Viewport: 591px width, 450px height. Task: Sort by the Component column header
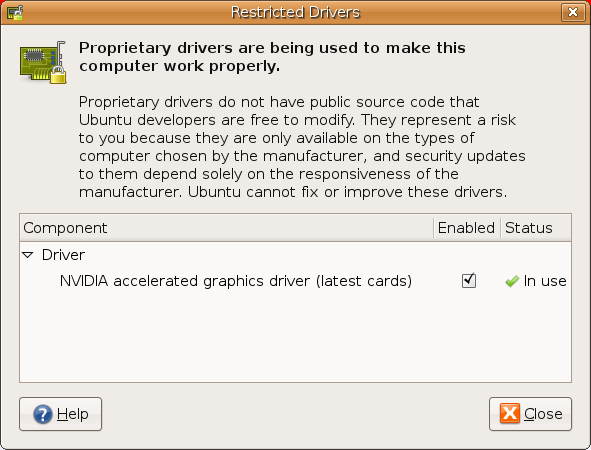227,228
